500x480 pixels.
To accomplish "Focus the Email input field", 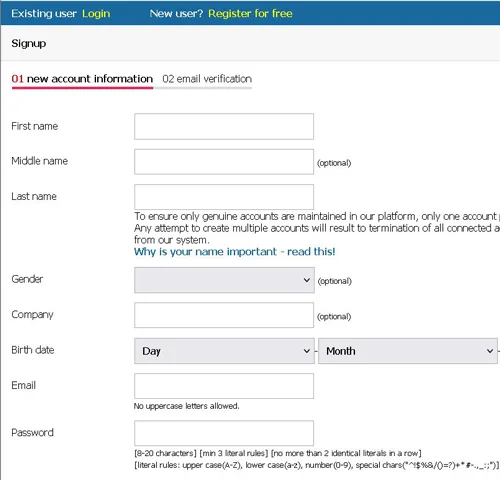I will pos(224,386).
